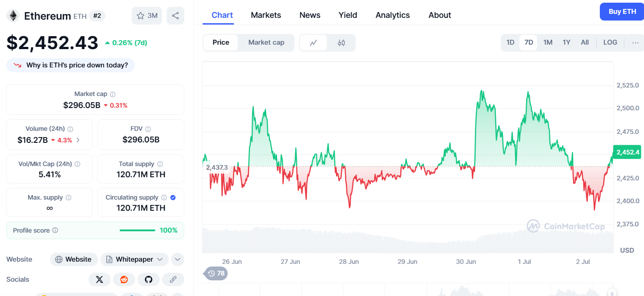
Task: Open Ethereum's X (Twitter) social link
Action: tap(100, 279)
